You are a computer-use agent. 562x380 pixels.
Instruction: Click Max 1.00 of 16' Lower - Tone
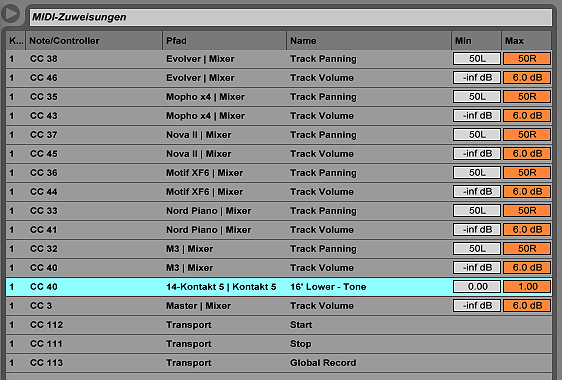click(527, 287)
